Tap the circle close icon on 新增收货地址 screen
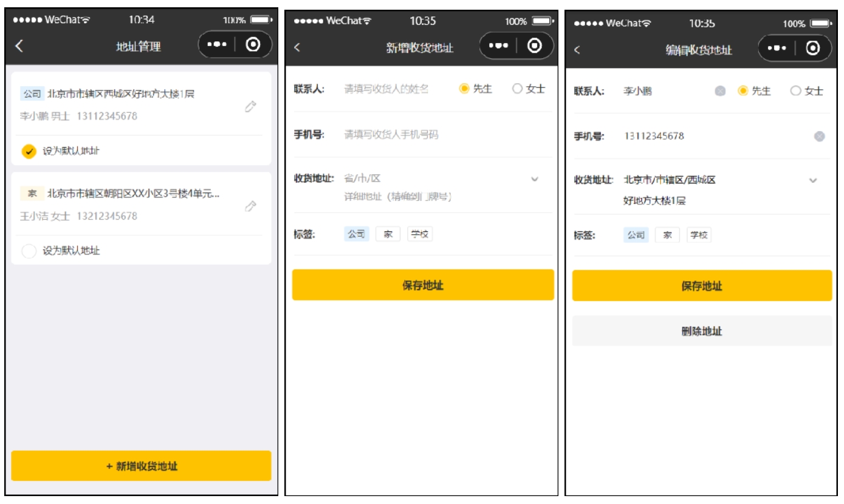844x504 pixels. pos(535,46)
